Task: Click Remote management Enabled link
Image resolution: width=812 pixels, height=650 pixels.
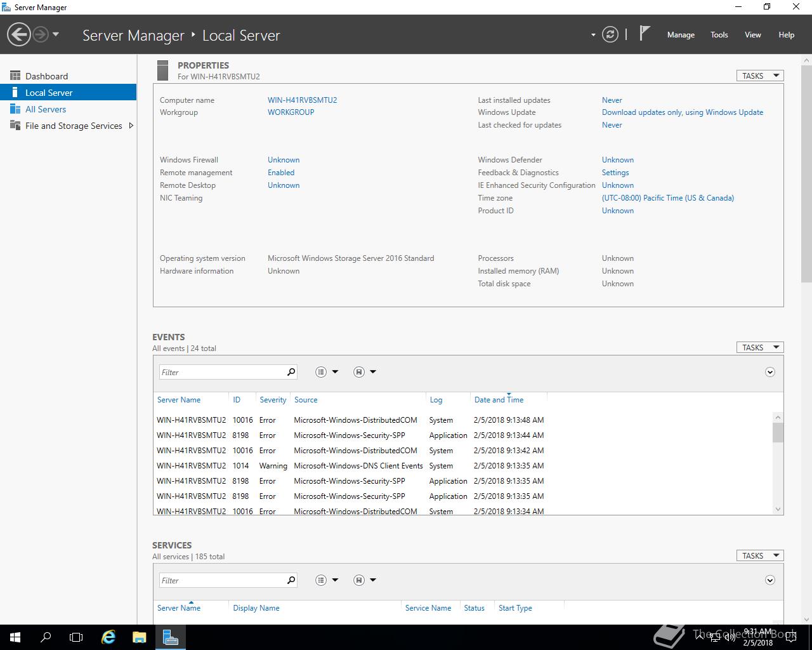Action: (x=281, y=173)
